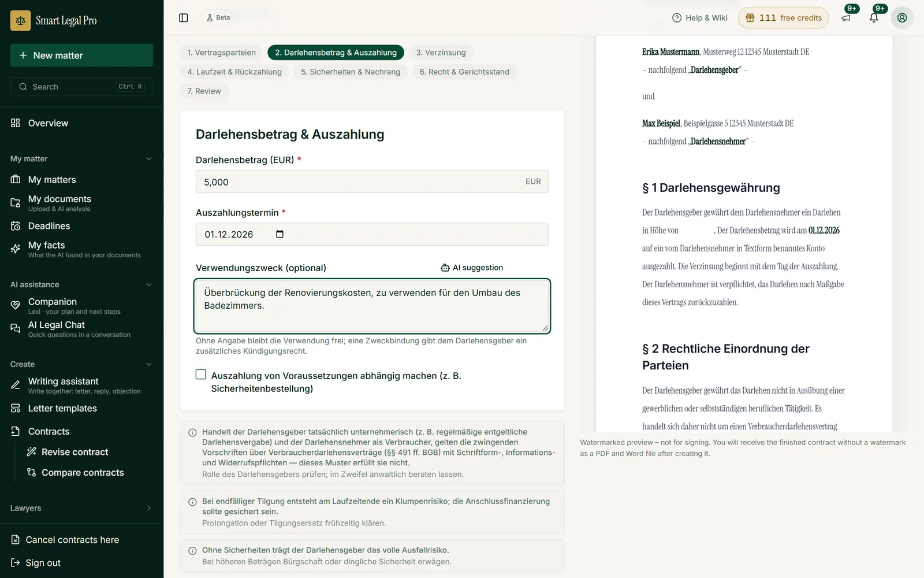Go to step 6. Recht & Gerichtsstand
924x578 pixels.
click(464, 72)
